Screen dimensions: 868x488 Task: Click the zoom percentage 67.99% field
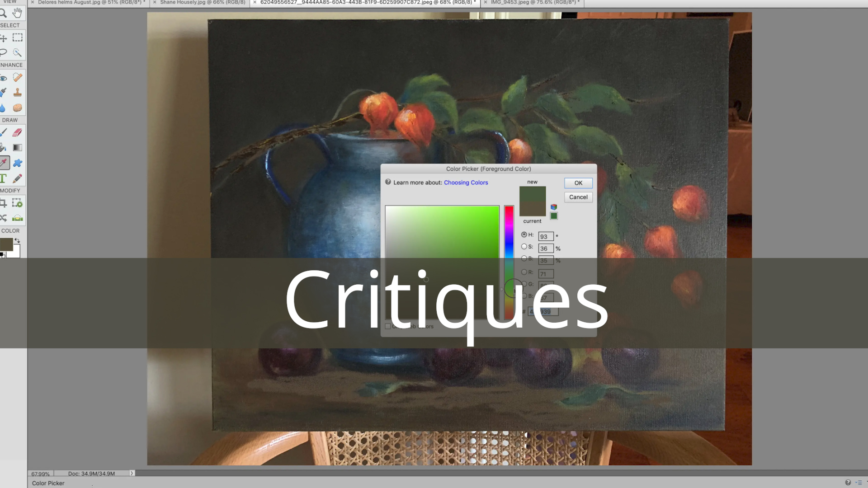pyautogui.click(x=40, y=474)
